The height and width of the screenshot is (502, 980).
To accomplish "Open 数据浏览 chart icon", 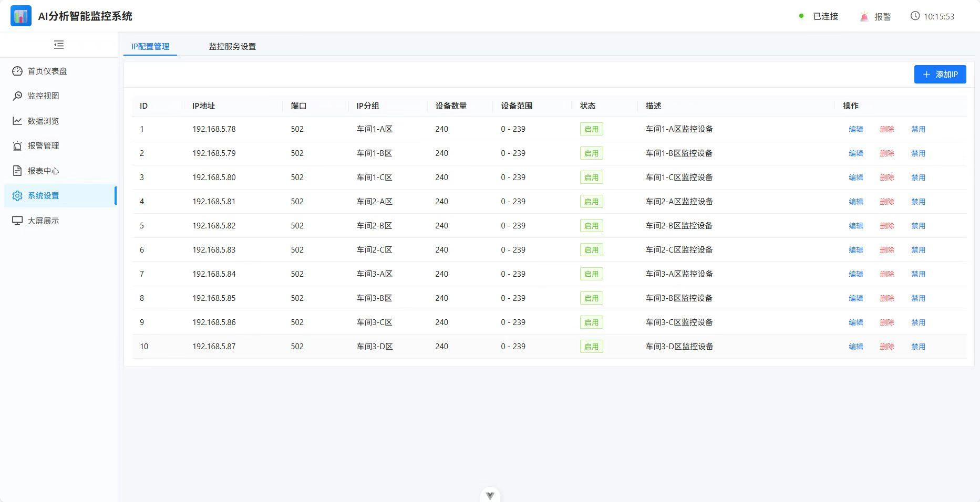I will [x=17, y=121].
